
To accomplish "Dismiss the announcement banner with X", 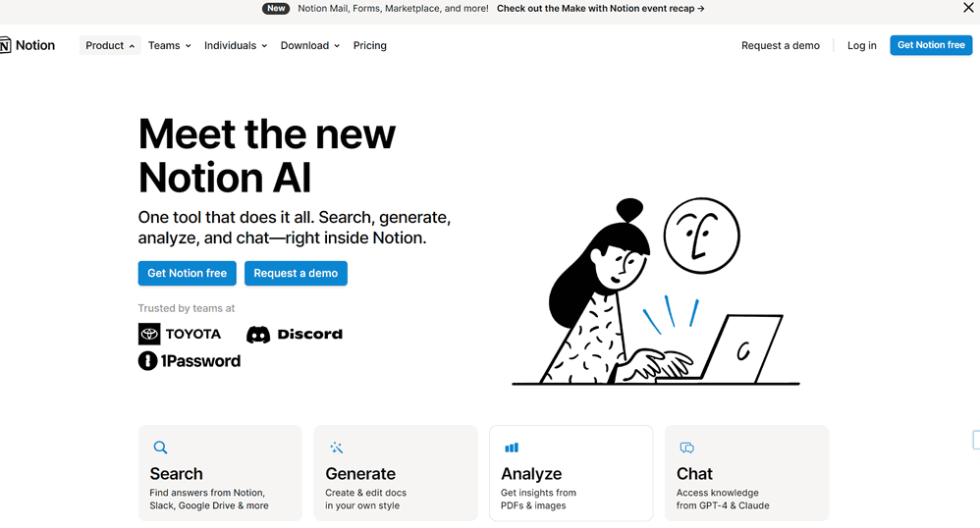I will 968,8.
